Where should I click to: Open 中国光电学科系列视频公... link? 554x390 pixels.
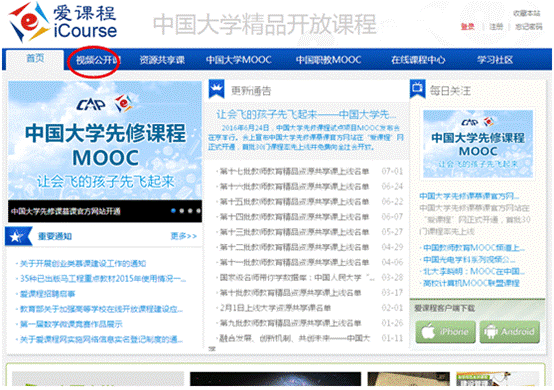click(469, 260)
